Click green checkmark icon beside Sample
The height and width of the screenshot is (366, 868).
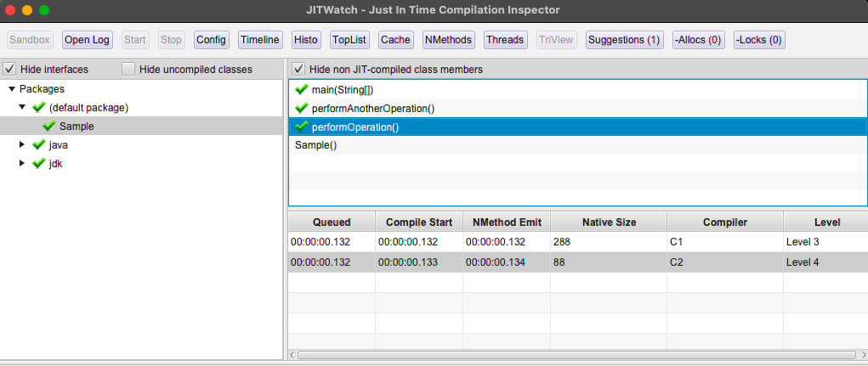[x=49, y=126]
